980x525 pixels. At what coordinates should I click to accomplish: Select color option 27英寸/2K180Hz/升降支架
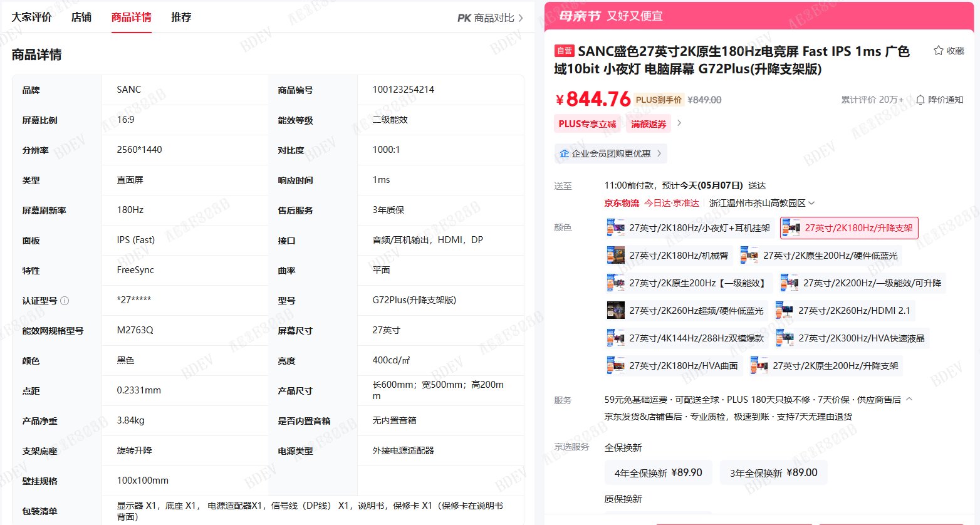pyautogui.click(x=849, y=228)
